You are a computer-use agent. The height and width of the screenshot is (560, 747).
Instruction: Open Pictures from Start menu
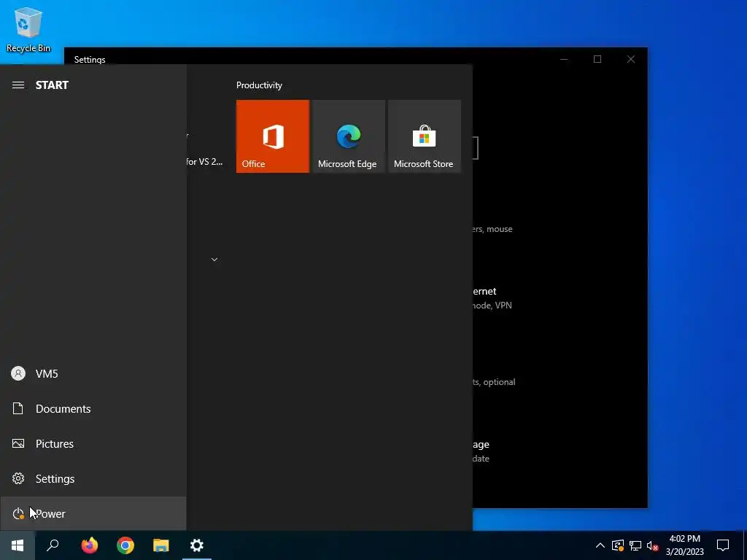click(93, 444)
